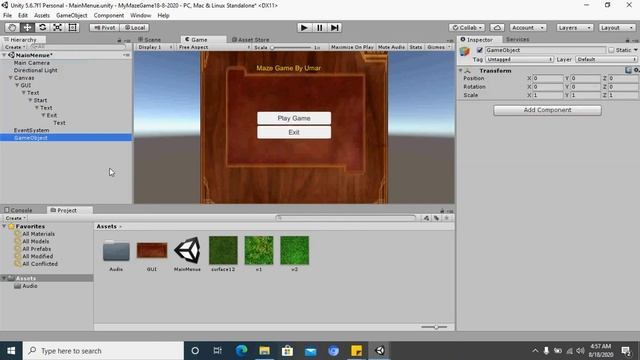640x360 pixels.
Task: Collapse the Start node in Hierarchy
Action: click(30, 100)
